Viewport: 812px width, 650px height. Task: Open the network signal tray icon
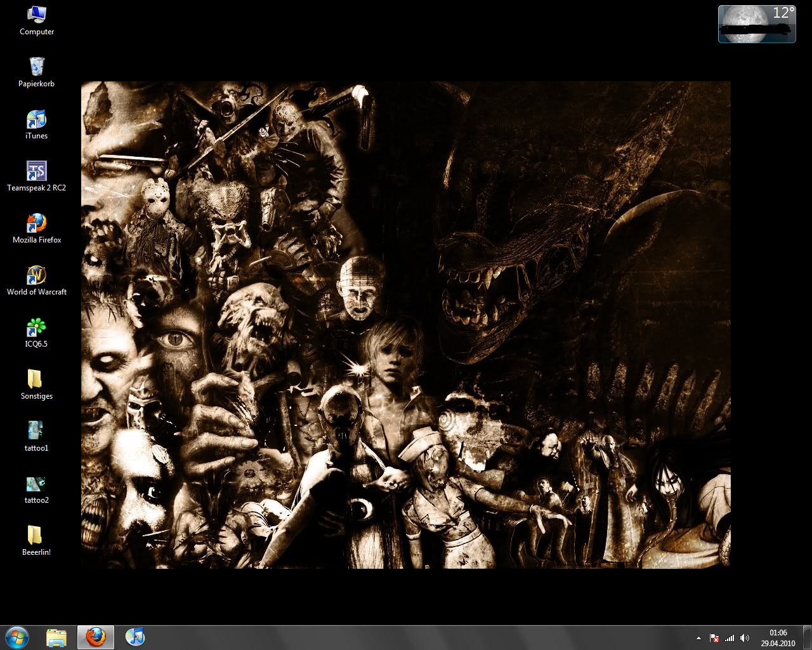[730, 638]
